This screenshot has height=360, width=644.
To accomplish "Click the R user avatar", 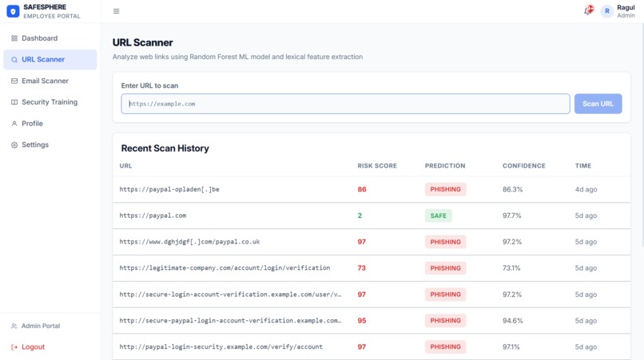I will click(606, 11).
